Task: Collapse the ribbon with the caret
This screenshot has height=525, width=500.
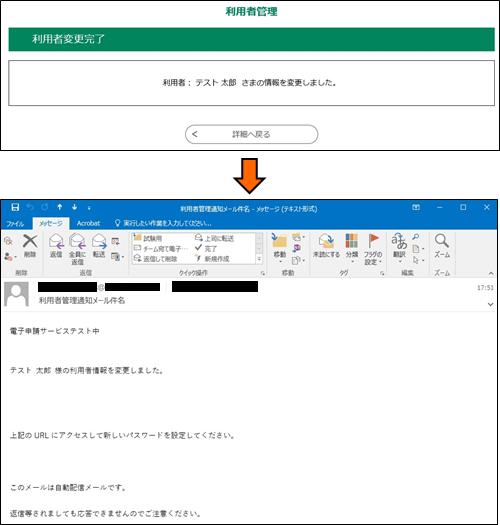Action: point(491,273)
